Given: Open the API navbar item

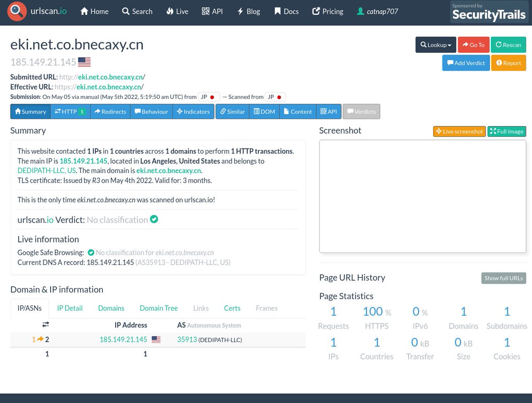Looking at the screenshot, I should (x=212, y=12).
